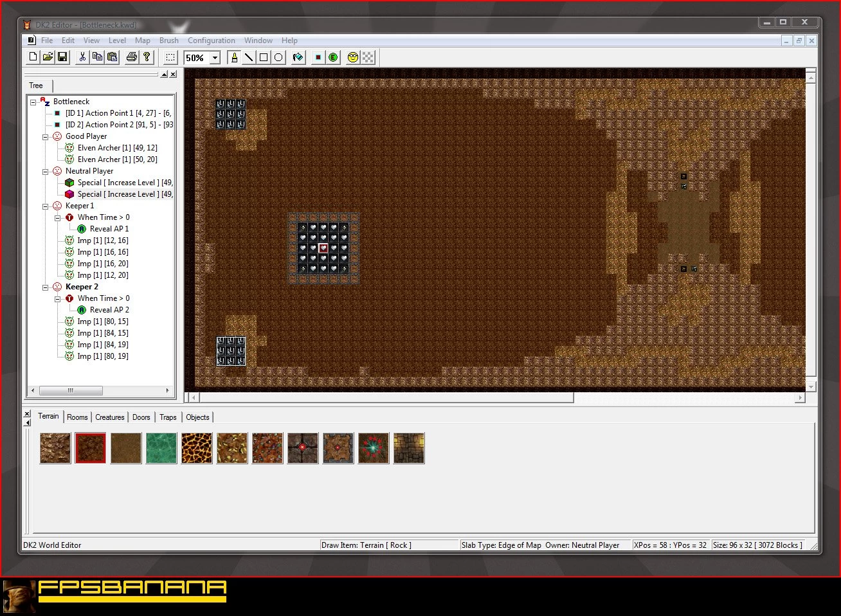Click the scissors cut icon
The width and height of the screenshot is (841, 616).
point(82,57)
